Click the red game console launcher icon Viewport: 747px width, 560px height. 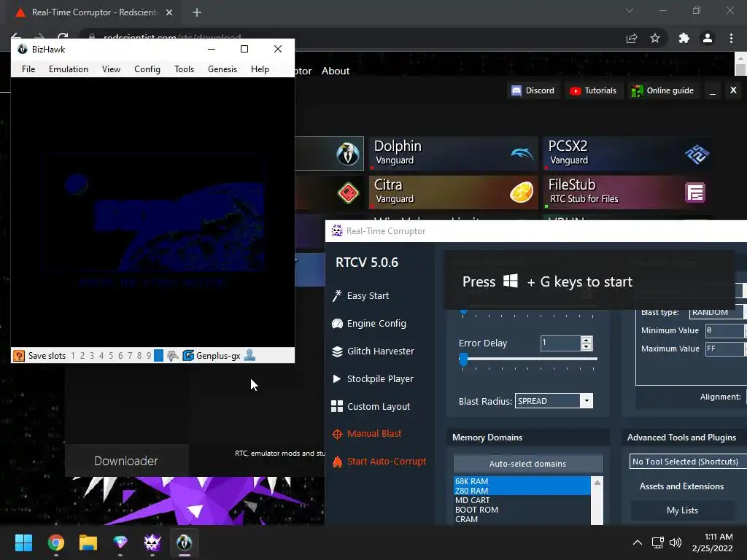pos(348,192)
